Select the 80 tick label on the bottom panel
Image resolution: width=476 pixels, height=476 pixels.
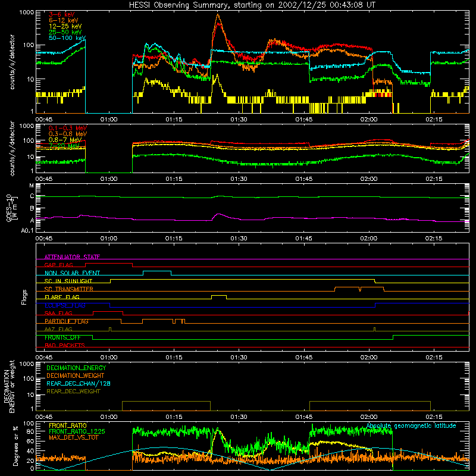pyautogui.click(x=30, y=431)
